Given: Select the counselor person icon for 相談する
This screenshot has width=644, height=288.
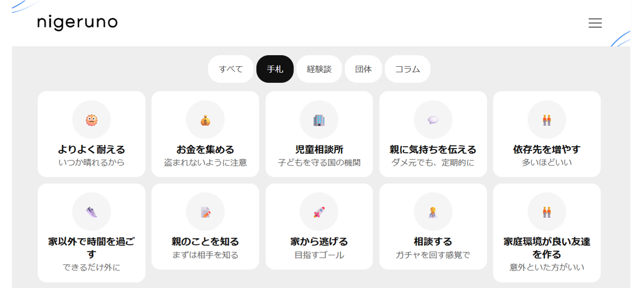Looking at the screenshot, I should (x=433, y=212).
